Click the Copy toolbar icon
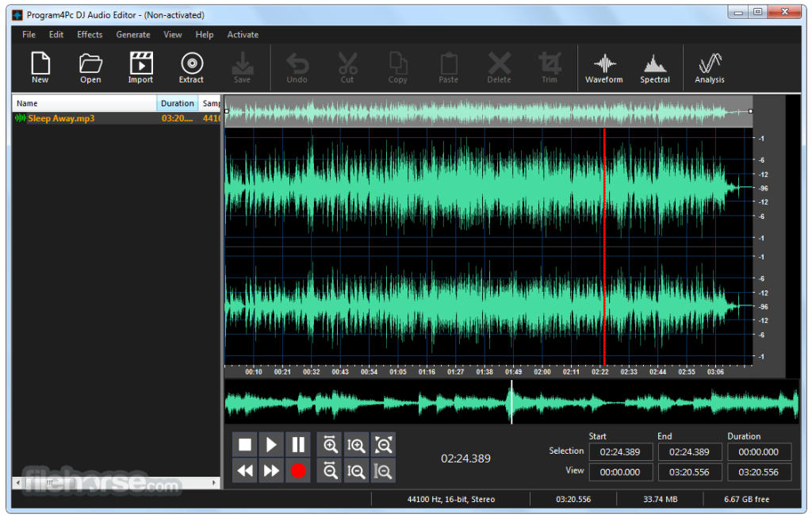Screen dimensions: 812x518 tap(398, 67)
